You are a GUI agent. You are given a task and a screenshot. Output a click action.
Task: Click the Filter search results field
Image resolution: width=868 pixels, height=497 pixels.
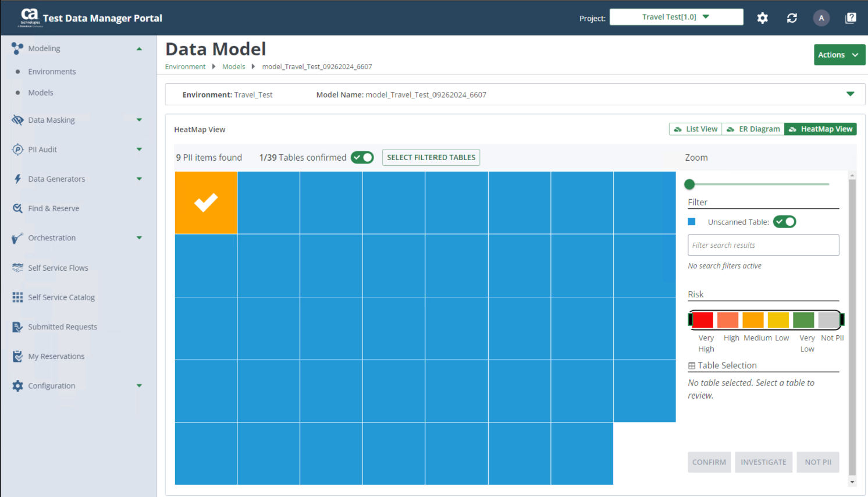763,246
